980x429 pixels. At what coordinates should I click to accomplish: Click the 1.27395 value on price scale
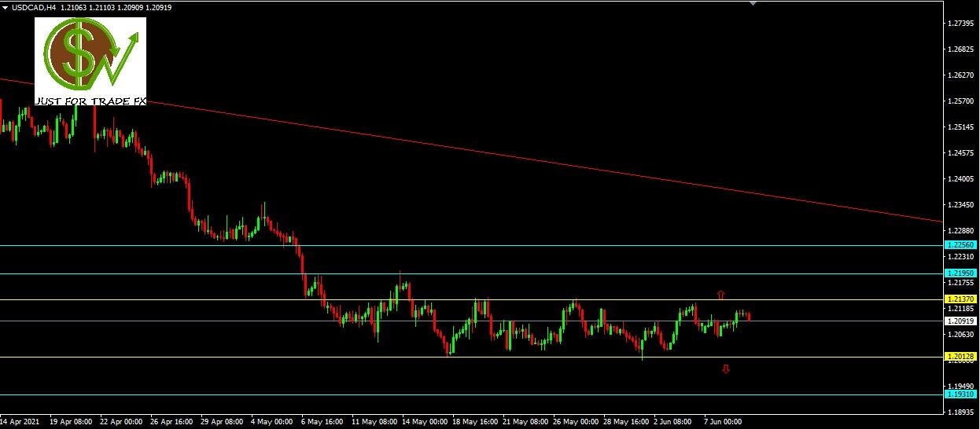(x=961, y=23)
